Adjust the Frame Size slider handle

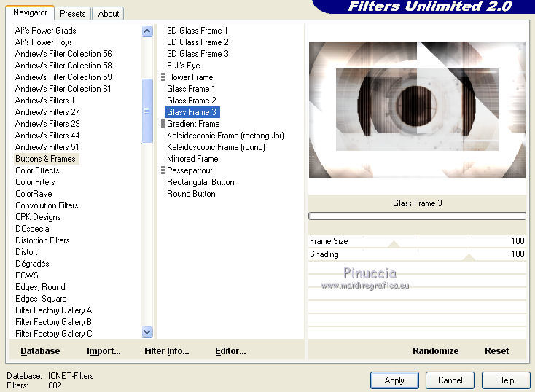coord(394,244)
